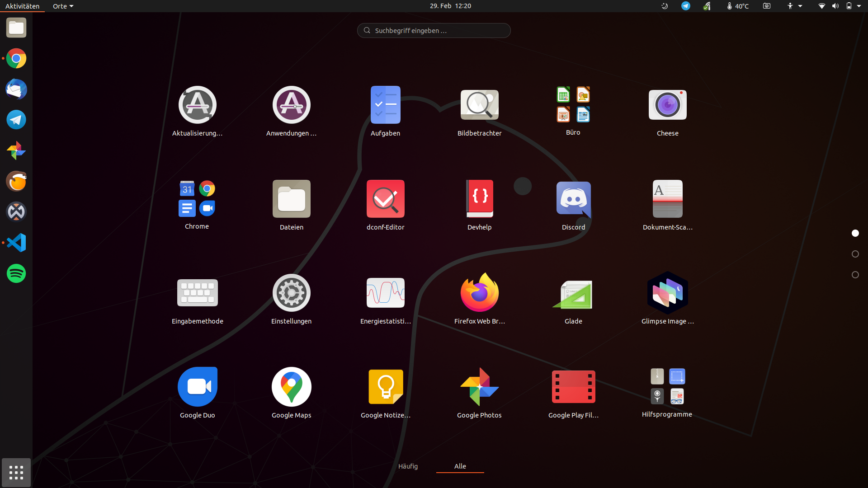
Task: Switch to second app grid page
Action: [855, 254]
